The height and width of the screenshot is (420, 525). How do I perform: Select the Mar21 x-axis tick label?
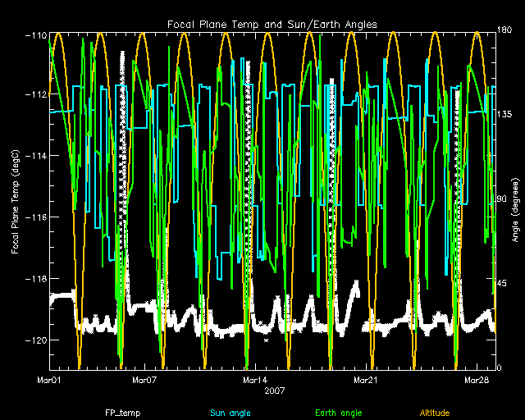point(365,381)
